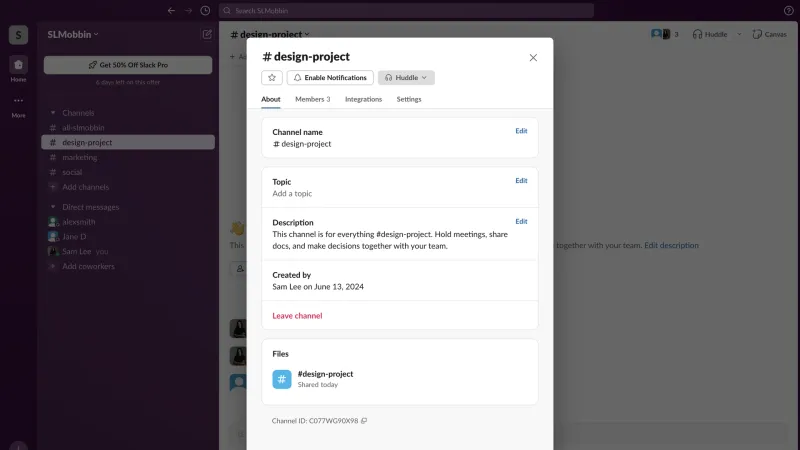This screenshot has width=800, height=450.
Task: View channel members avatars in header
Action: tap(665, 34)
